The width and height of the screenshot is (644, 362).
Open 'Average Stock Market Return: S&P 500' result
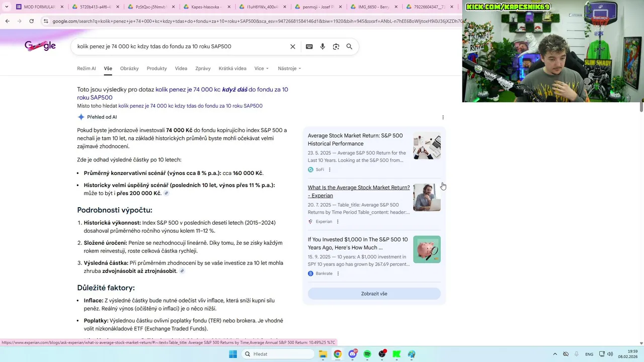tap(355, 139)
